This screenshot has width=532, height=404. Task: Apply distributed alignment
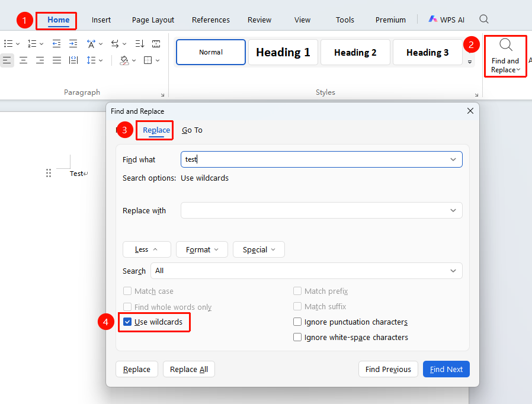click(x=73, y=60)
